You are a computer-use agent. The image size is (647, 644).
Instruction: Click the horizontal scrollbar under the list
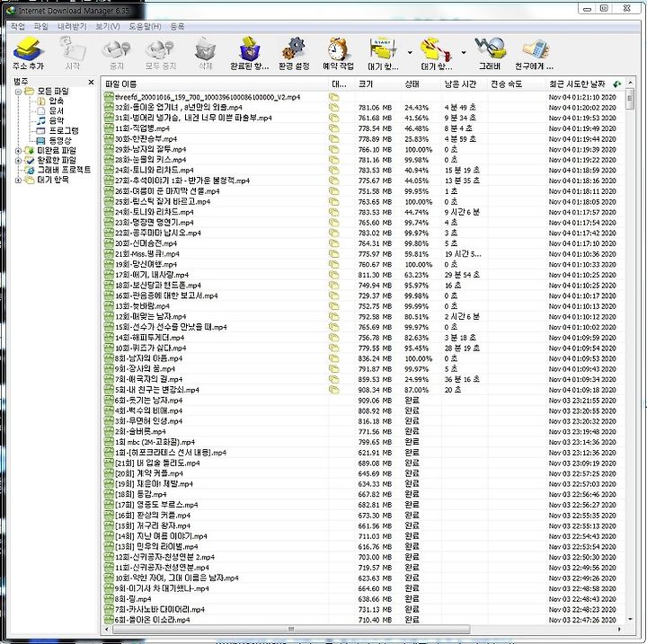[x=291, y=629]
